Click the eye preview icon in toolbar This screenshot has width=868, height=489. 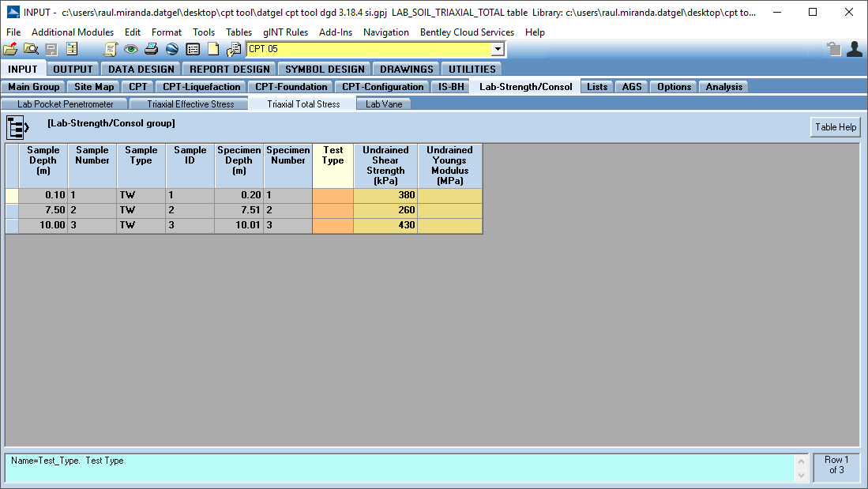pyautogui.click(x=131, y=49)
